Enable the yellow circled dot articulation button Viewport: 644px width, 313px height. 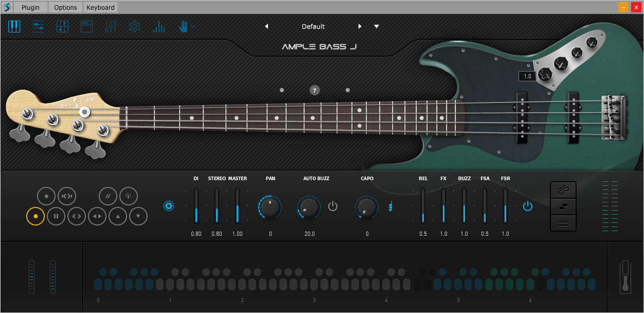tap(35, 216)
